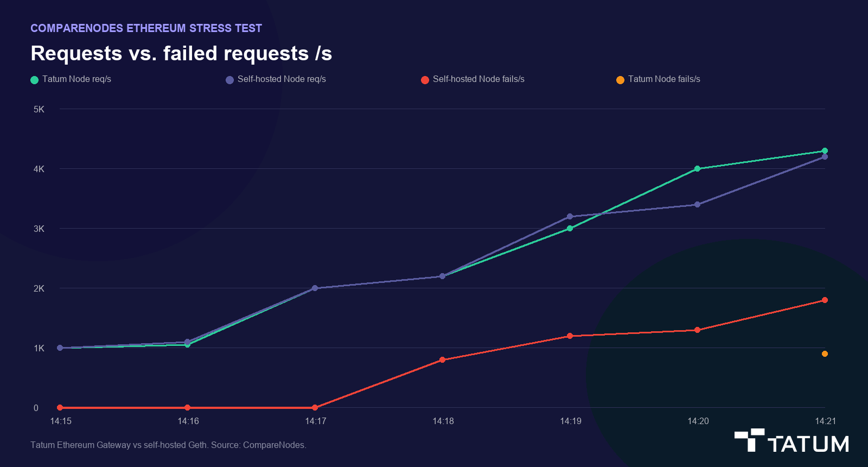The width and height of the screenshot is (868, 467).
Task: Click the red fails data point at 14:18
Action: (x=442, y=360)
